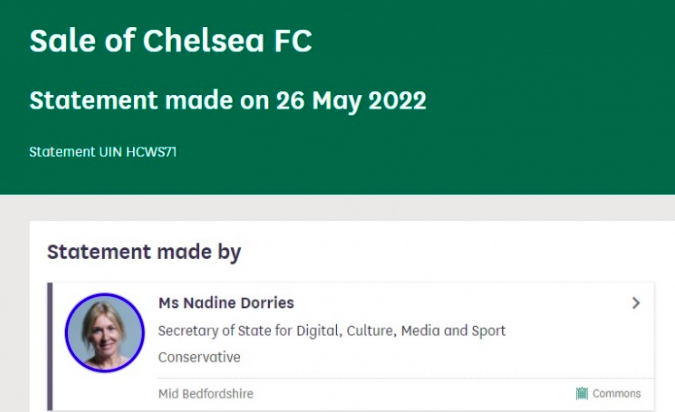Click the Sale of Chelsea FC title
This screenshot has height=412, width=675.
click(170, 41)
